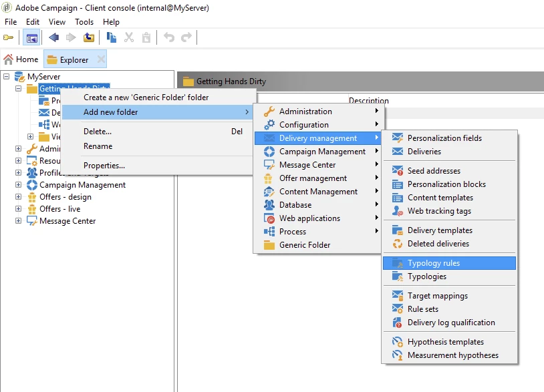The image size is (544, 392).
Task: Expand the Profiles and Targets tree node
Action: point(19,172)
